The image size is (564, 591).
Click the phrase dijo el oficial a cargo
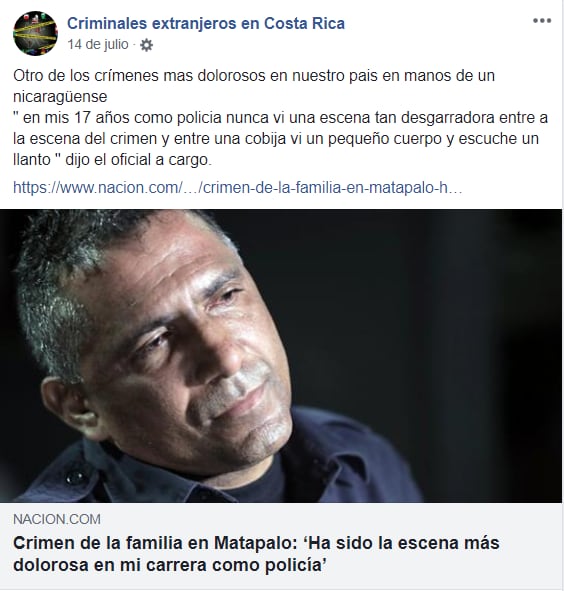(138, 160)
